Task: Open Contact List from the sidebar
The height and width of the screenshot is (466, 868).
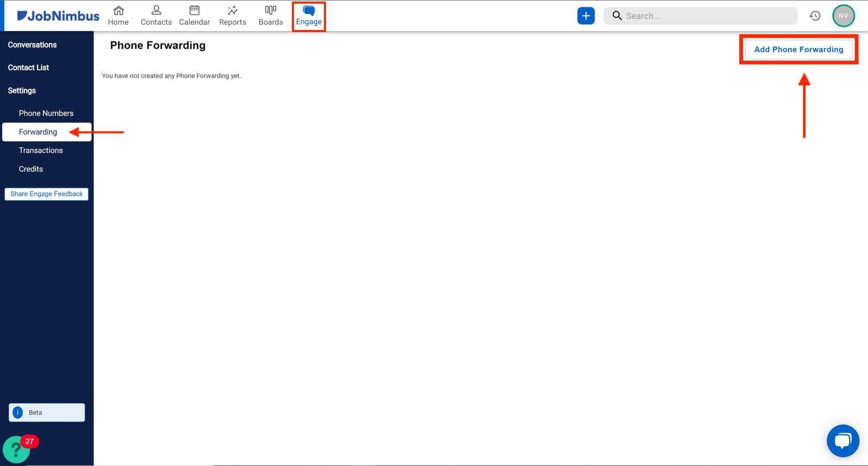Action: click(x=28, y=67)
